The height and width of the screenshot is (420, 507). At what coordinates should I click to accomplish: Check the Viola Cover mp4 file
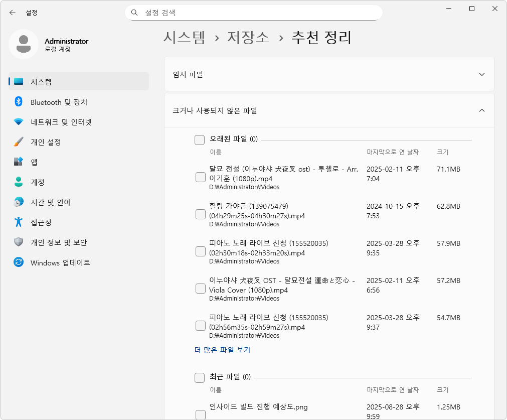[x=201, y=289]
